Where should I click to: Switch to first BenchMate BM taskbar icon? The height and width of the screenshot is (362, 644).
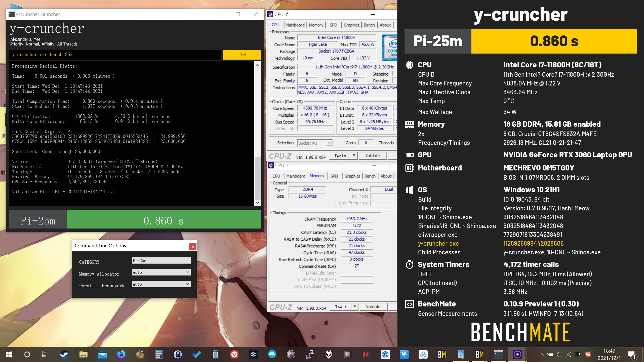click(442, 354)
